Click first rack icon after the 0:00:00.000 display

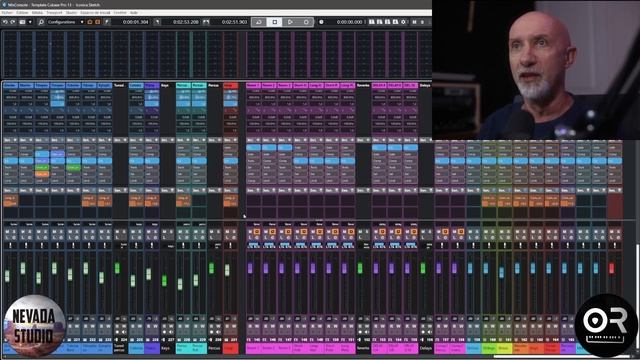click(x=372, y=22)
